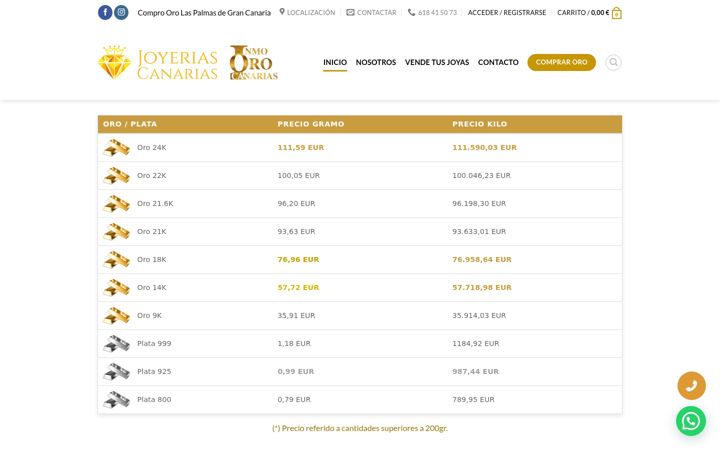Click the gold bar icon for Oro 24K
The width and height of the screenshot is (720, 450).
pyautogui.click(x=116, y=148)
